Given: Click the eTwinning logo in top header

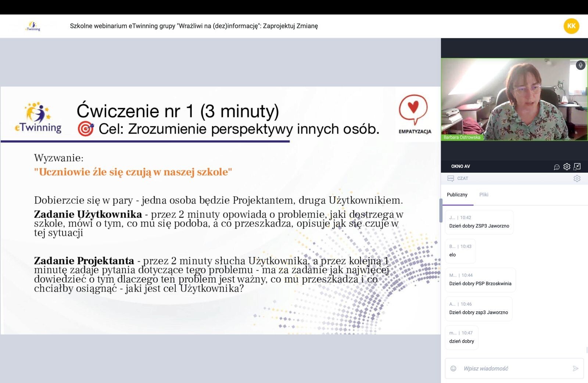Looking at the screenshot, I should click(33, 26).
